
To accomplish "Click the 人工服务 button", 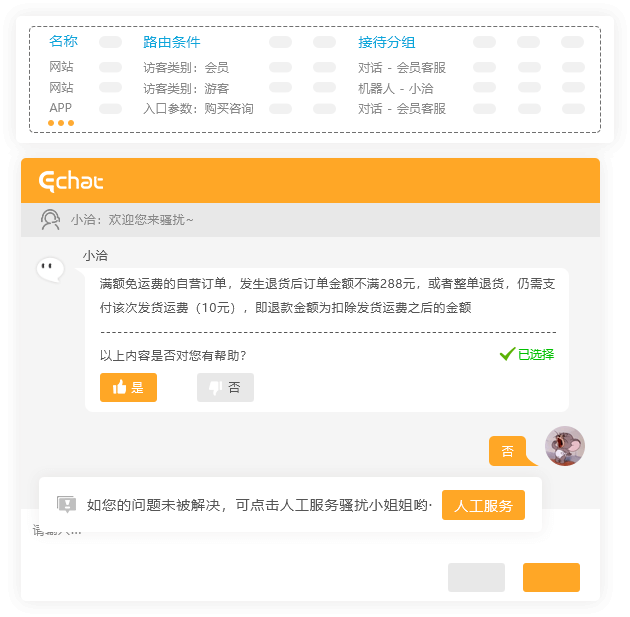I will point(483,505).
